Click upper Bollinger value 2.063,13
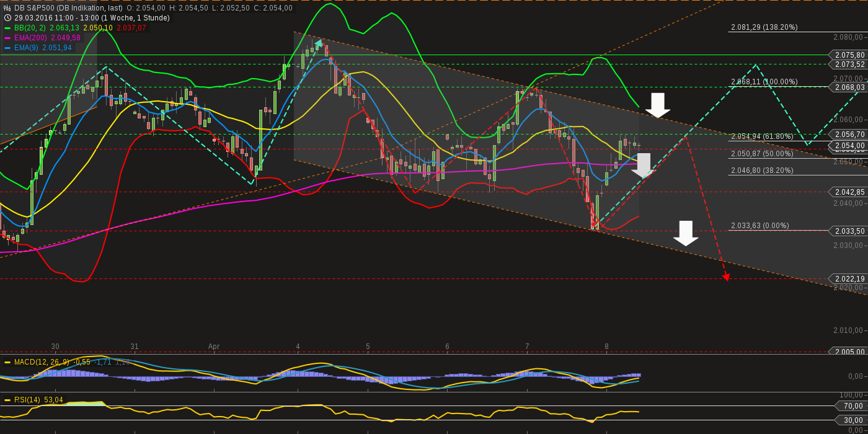Viewport: 868px width, 434px height. point(64,28)
